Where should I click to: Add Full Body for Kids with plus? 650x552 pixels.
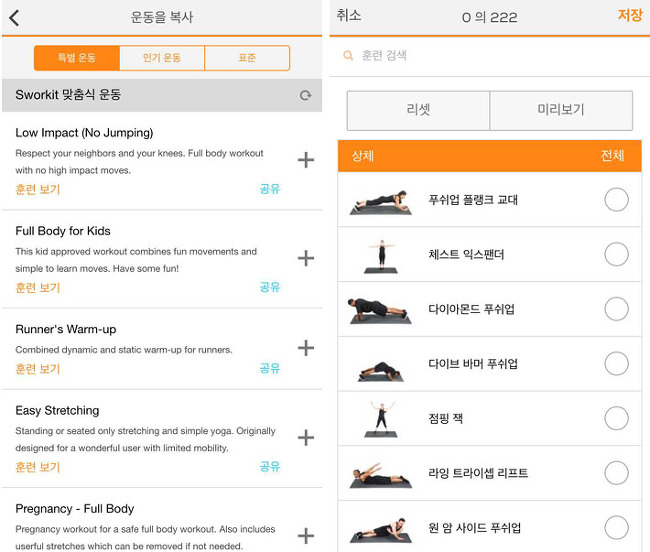coord(306,258)
